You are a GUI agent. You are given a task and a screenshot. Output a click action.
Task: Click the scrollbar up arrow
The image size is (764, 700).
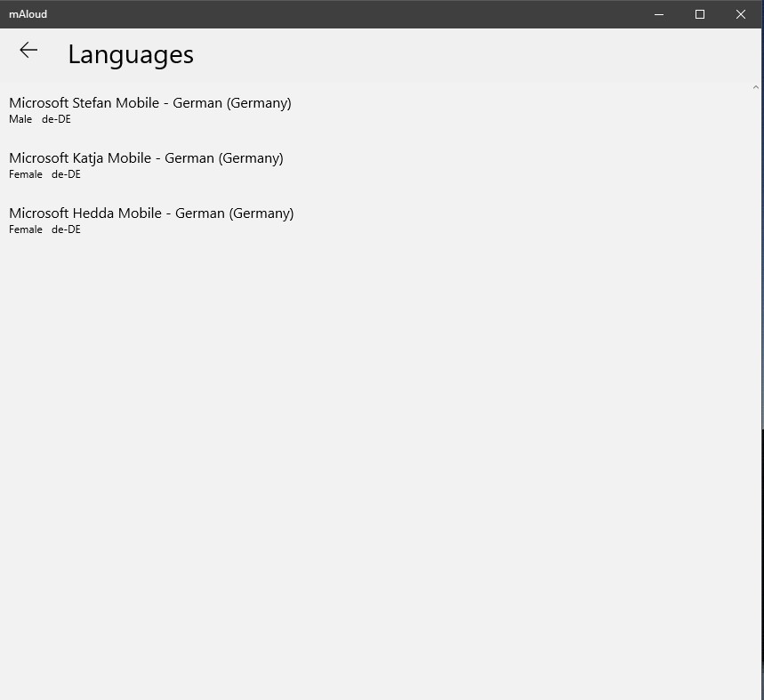[756, 87]
